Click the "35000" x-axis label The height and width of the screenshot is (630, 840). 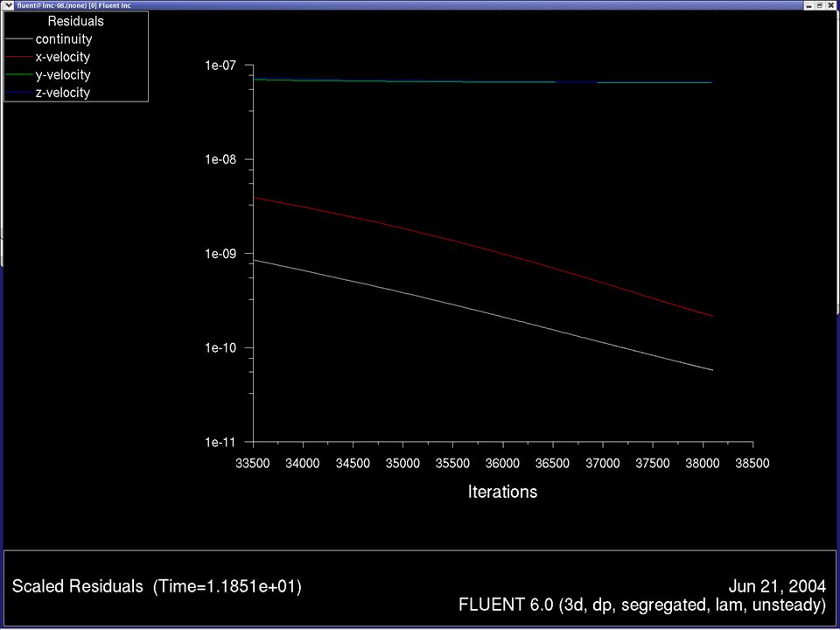point(402,464)
